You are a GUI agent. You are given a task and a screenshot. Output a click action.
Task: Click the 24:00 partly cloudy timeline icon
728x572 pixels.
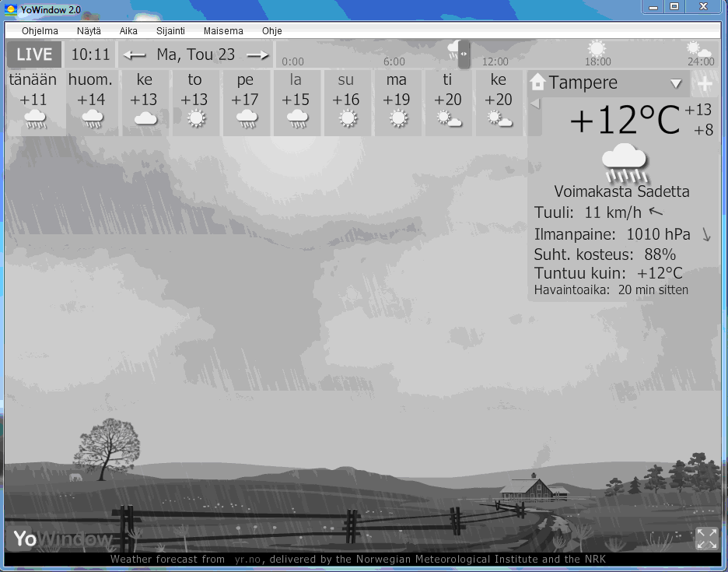[x=698, y=49]
